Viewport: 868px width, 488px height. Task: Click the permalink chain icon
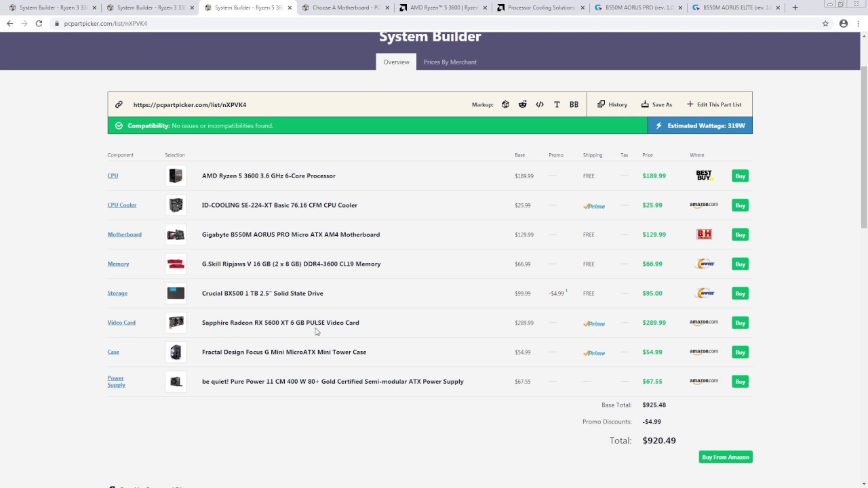[x=119, y=104]
